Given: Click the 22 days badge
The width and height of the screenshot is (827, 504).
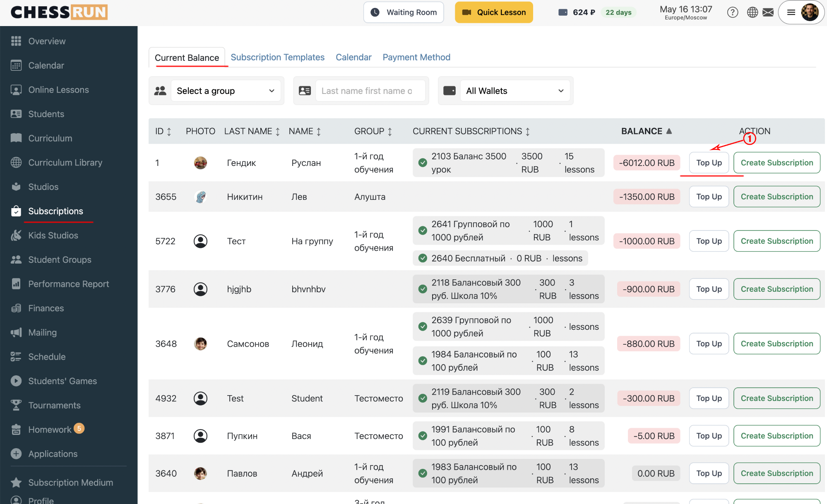Looking at the screenshot, I should (x=618, y=12).
